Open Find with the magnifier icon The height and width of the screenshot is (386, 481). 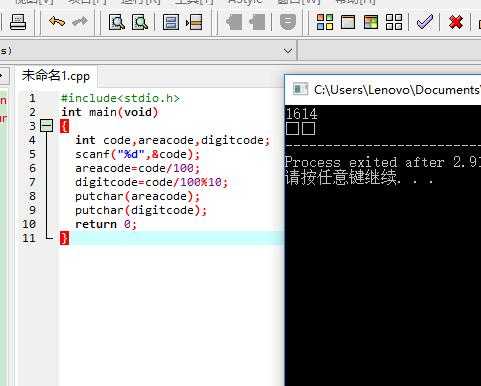tap(117, 22)
